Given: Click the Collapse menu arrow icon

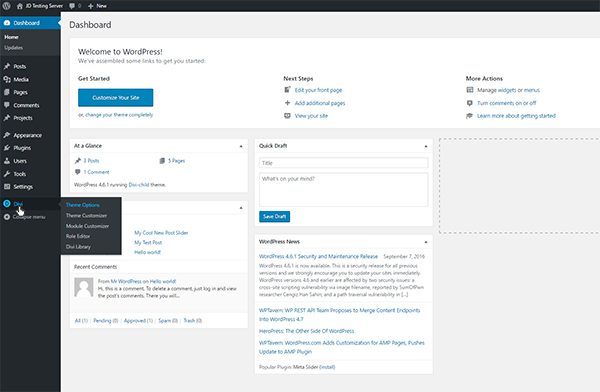Looking at the screenshot, I should (7, 217).
